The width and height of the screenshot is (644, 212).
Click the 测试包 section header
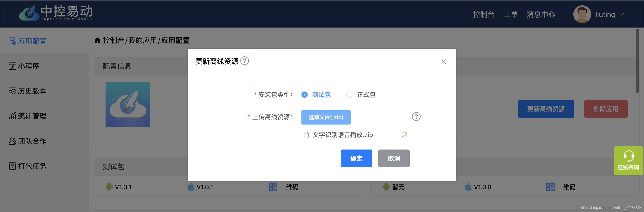(x=113, y=167)
